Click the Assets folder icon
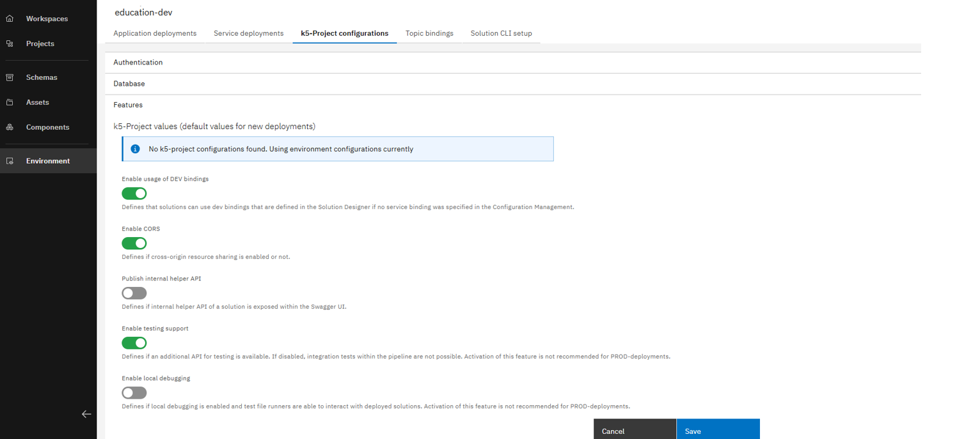Screen dimensions: 980x439 [x=10, y=102]
